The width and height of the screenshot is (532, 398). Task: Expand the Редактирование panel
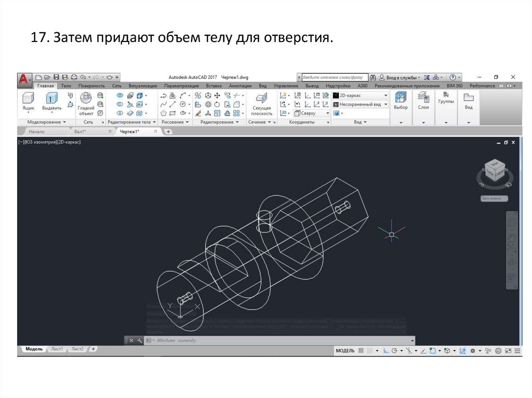pyautogui.click(x=220, y=122)
